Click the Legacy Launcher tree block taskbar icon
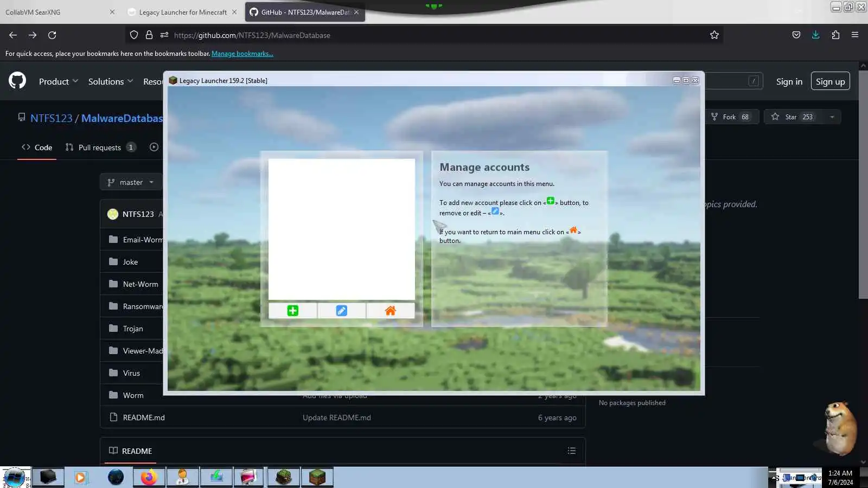This screenshot has height=488, width=868. pos(283,477)
